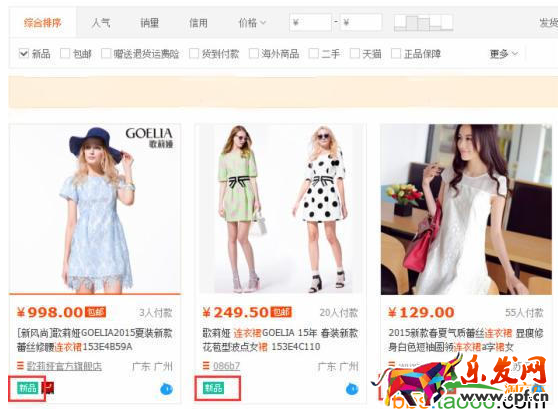
Task: Focus the minimum price input field
Action: [x=311, y=23]
